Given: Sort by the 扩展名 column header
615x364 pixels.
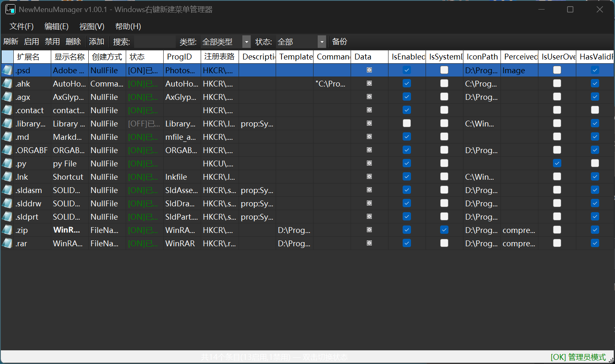Looking at the screenshot, I should click(x=32, y=57).
